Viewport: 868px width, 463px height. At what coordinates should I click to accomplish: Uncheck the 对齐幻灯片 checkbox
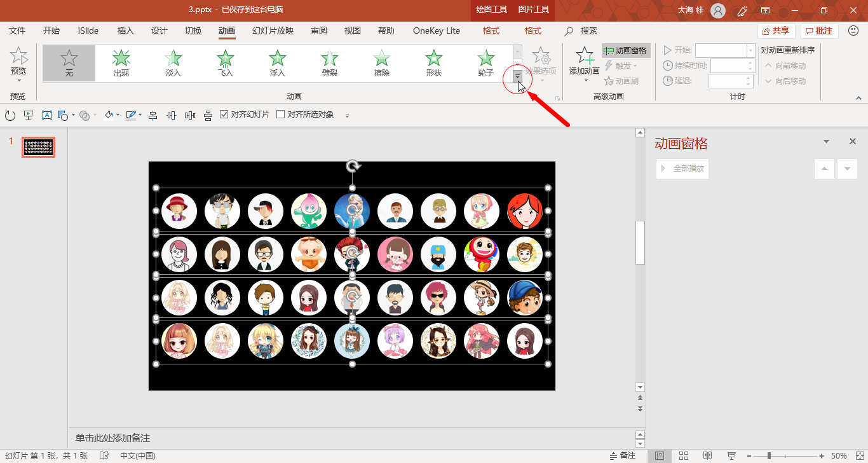(x=224, y=114)
